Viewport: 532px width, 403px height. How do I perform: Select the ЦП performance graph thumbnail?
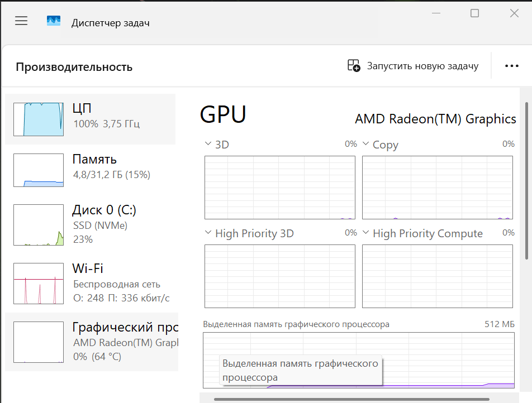pyautogui.click(x=37, y=119)
